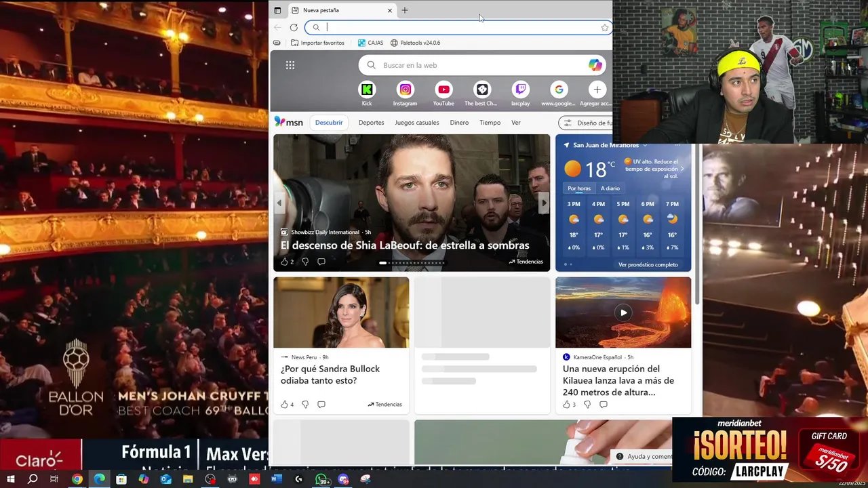Open Windows Start menu
Viewport: 868px width, 488px height.
[x=10, y=479]
